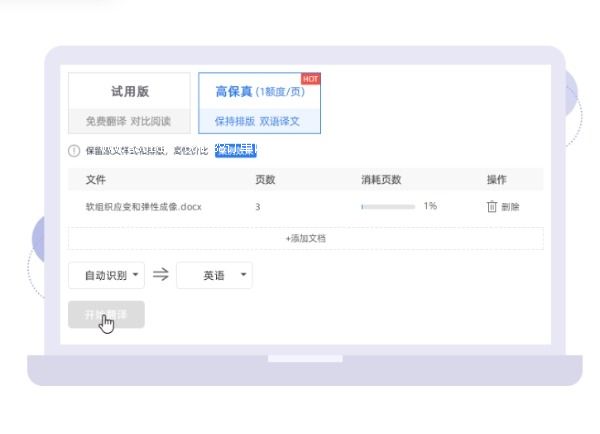This screenshot has width=600, height=434.
Task: Click the 保持排版 双语译文 subtitle
Action: pyautogui.click(x=258, y=122)
